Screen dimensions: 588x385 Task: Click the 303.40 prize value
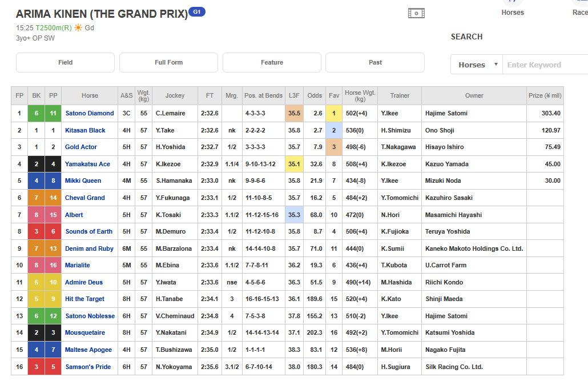[x=551, y=113]
